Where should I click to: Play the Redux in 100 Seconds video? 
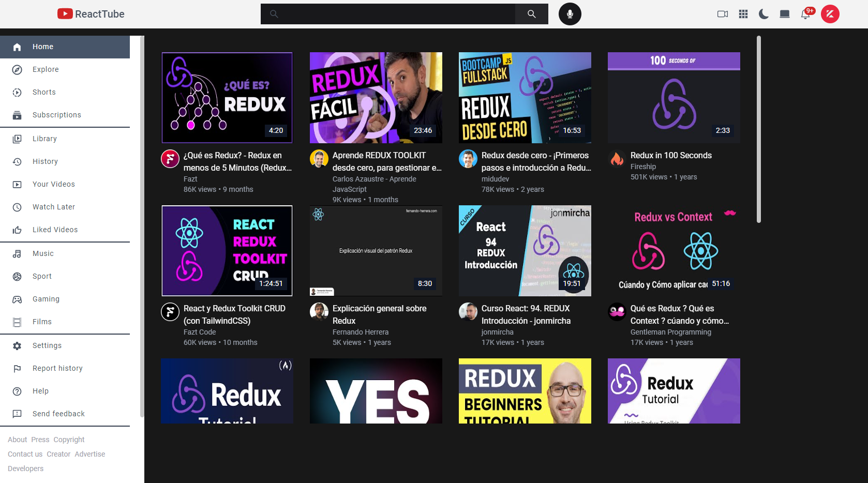(x=674, y=98)
